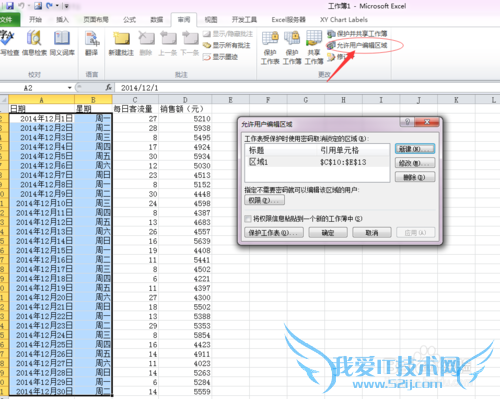Click sales cell with value 5639
This screenshot has width=500, height=399.
(x=185, y=241)
